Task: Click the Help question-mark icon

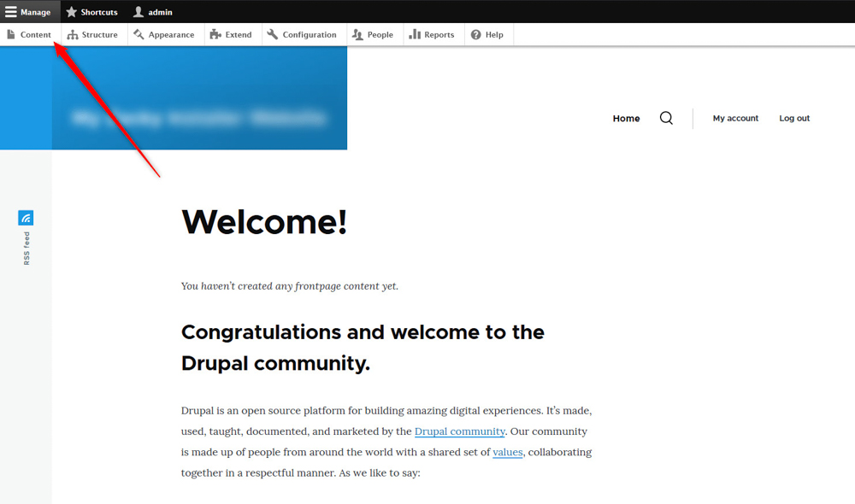Action: tap(476, 34)
